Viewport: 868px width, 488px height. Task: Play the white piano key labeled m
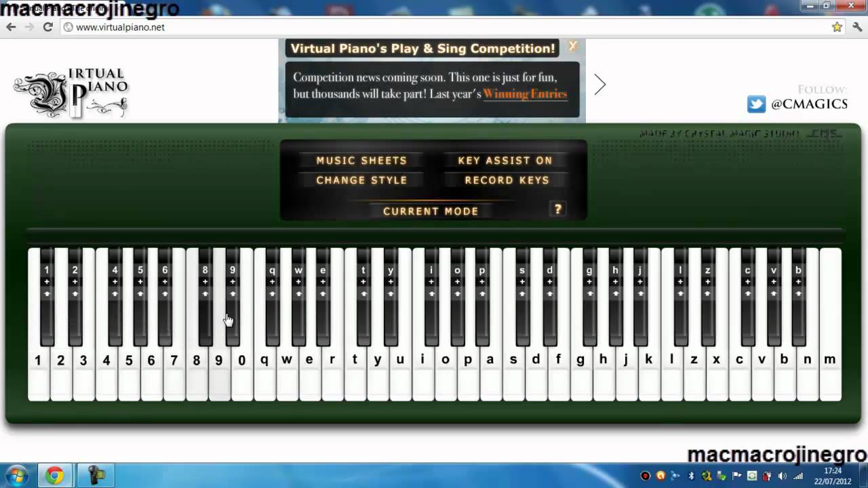(x=830, y=373)
